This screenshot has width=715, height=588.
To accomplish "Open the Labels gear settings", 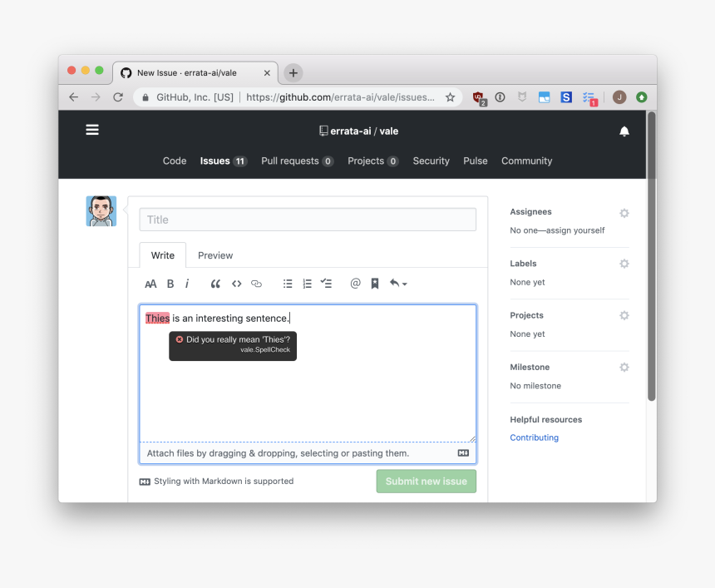I will coord(624,264).
